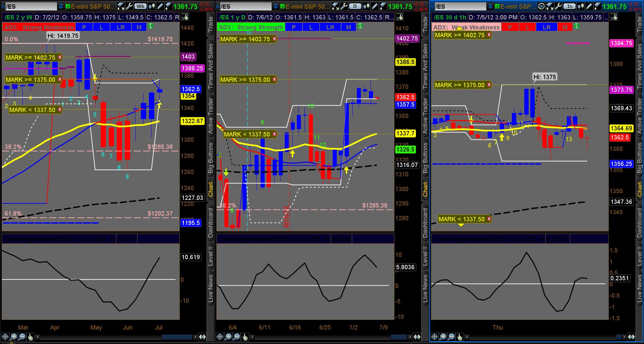Open Edit studies wrench in daily chart
Viewport: 644px width, 344px height.
(344, 6)
